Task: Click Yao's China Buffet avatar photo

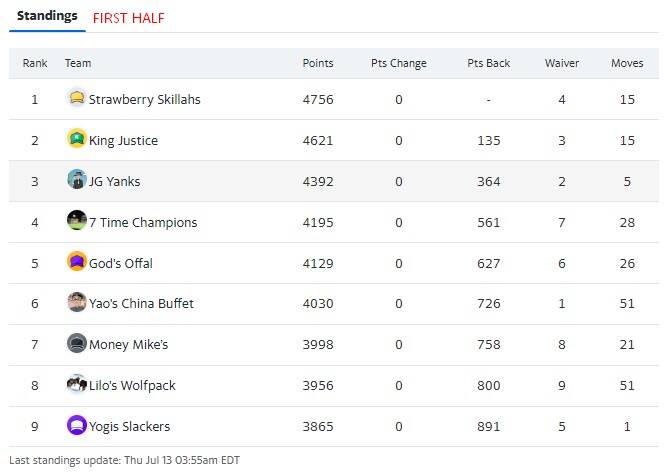Action: [x=77, y=302]
